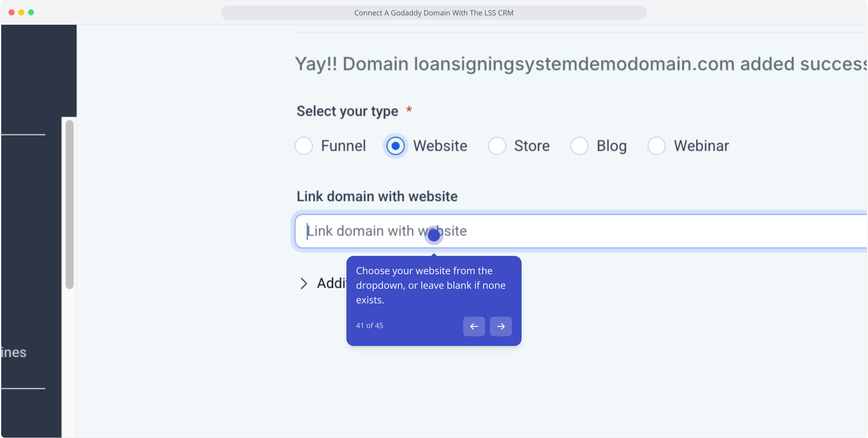The width and height of the screenshot is (868, 438).
Task: Advance to next tooltip step arrow
Action: click(x=501, y=326)
